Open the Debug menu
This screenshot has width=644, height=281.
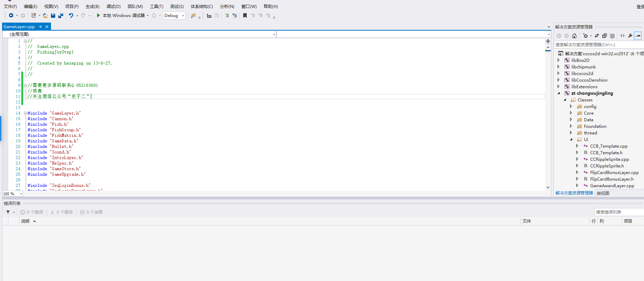pos(113,6)
